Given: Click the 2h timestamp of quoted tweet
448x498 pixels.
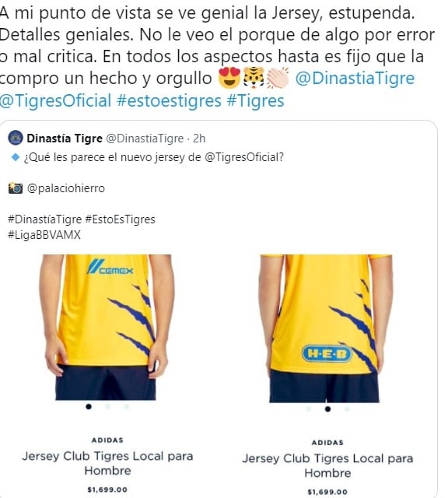Looking at the screenshot, I should pos(199,139).
